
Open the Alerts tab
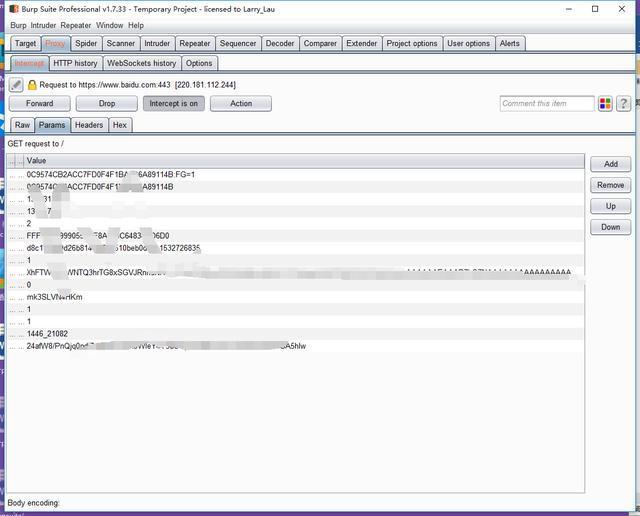click(x=510, y=43)
